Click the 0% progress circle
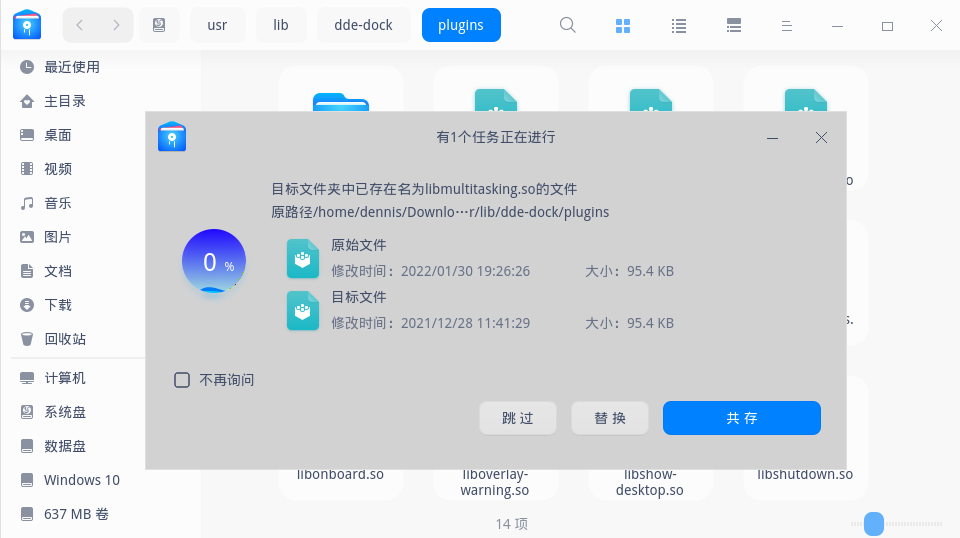Screen dimensions: 960x538 click(x=214, y=261)
